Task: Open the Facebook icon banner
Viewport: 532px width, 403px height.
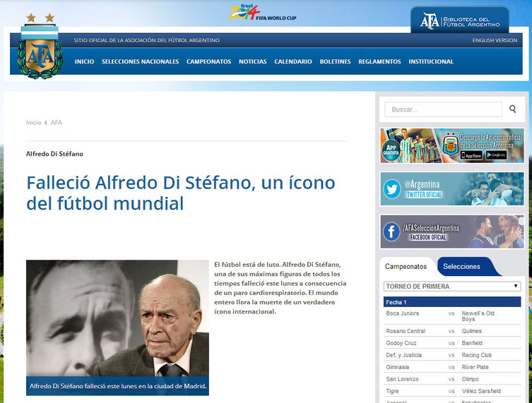Action: (x=392, y=231)
